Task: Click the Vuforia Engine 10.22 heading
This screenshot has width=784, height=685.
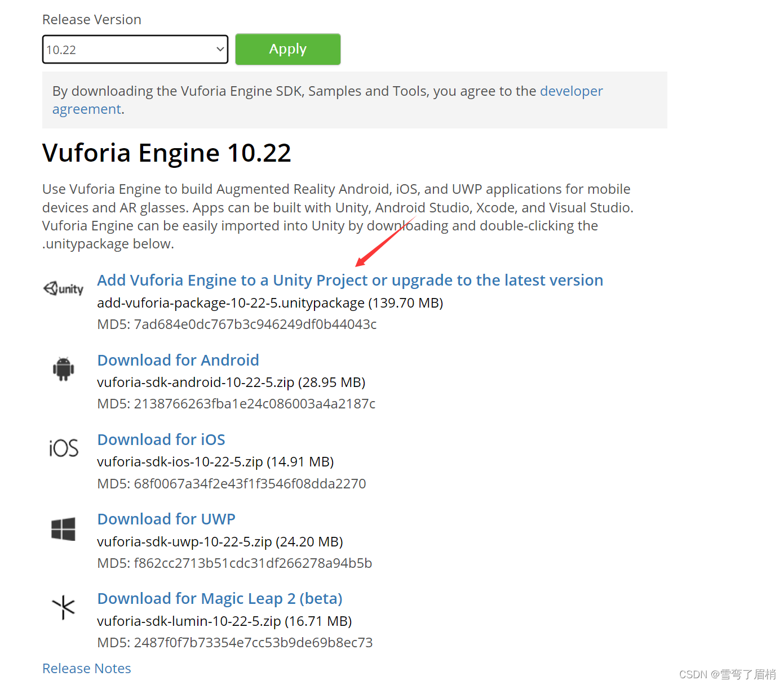Action: (167, 153)
